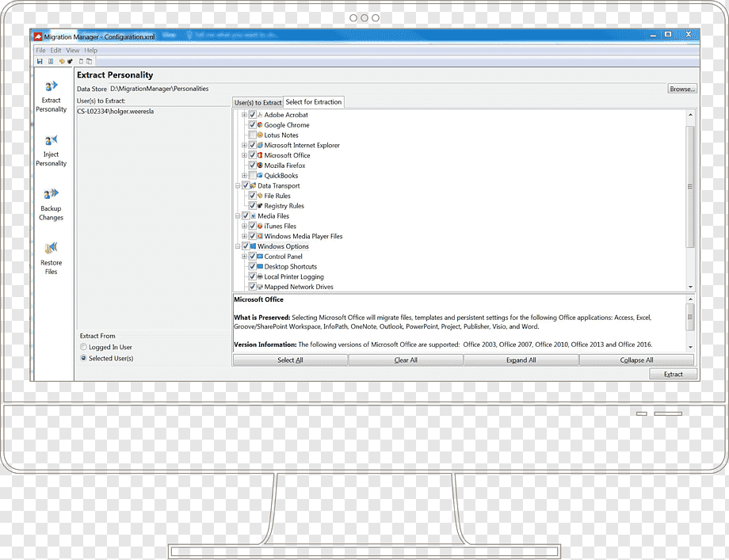Viewport: 729px width, 560px height.
Task: Click the Expand All button
Action: pyautogui.click(x=521, y=360)
